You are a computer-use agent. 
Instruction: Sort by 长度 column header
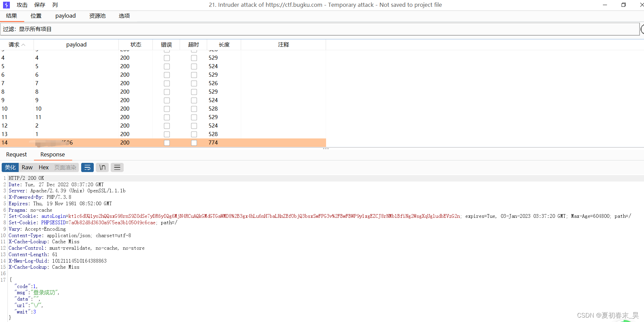coord(224,45)
